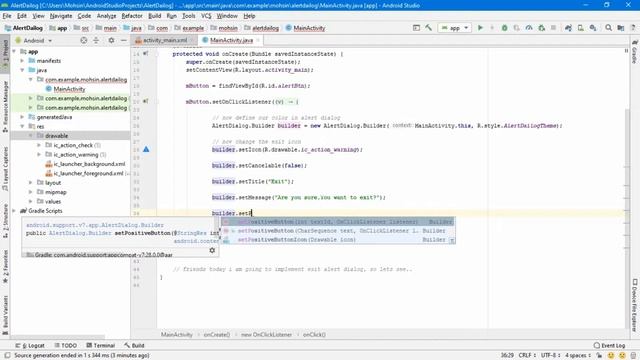640x360 pixels.
Task: Open the Build tool window
Action: (x=134, y=345)
